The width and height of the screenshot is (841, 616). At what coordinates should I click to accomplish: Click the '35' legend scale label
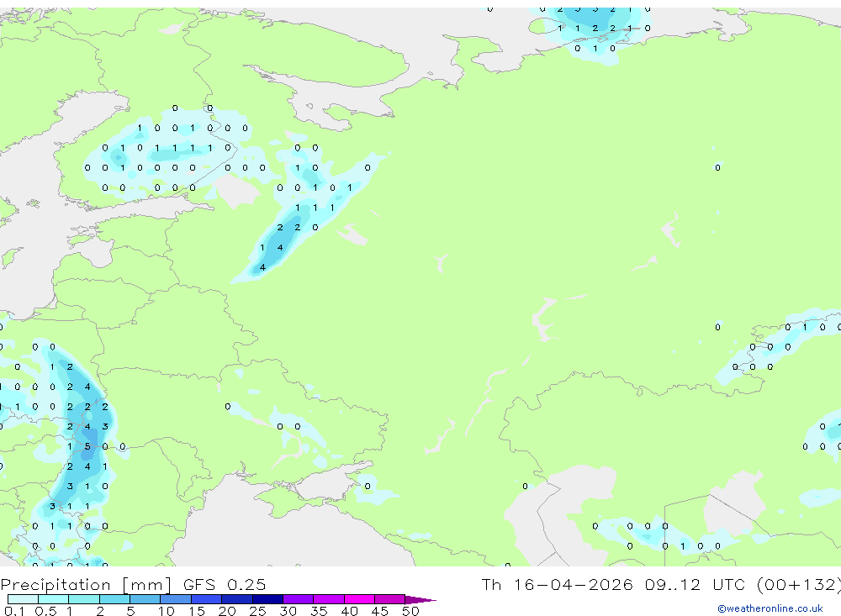319,611
